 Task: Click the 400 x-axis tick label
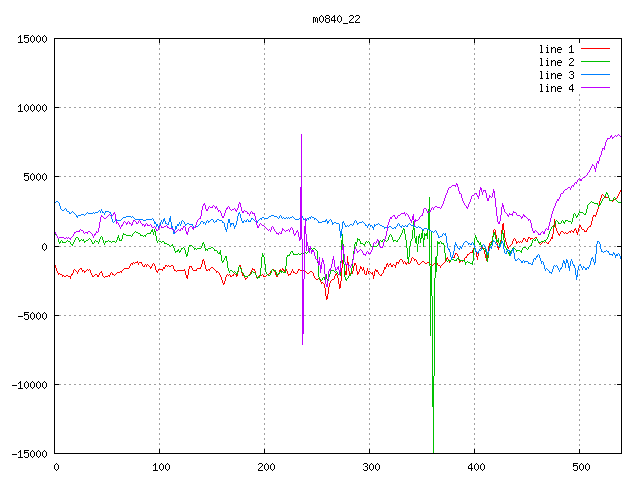click(475, 467)
